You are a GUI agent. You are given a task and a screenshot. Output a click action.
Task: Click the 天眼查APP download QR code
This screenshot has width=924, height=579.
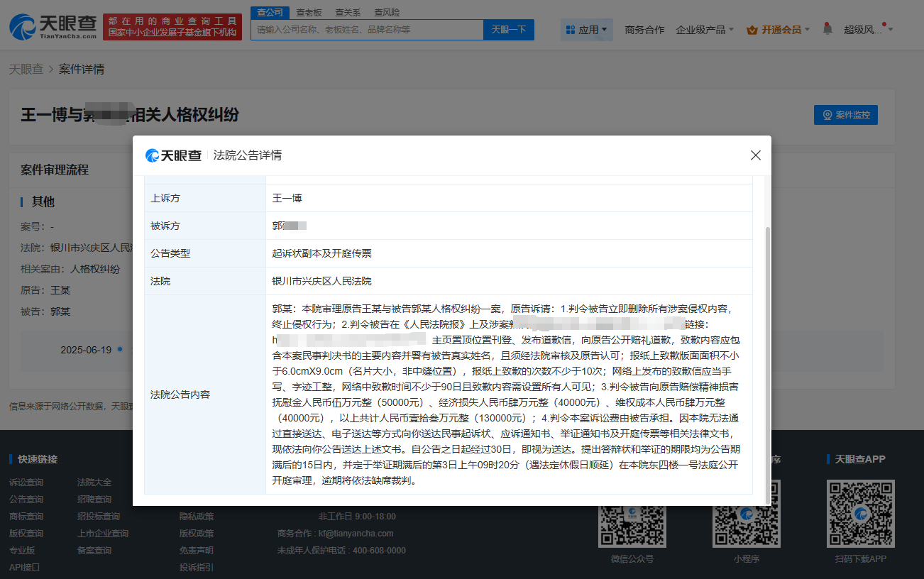860,514
